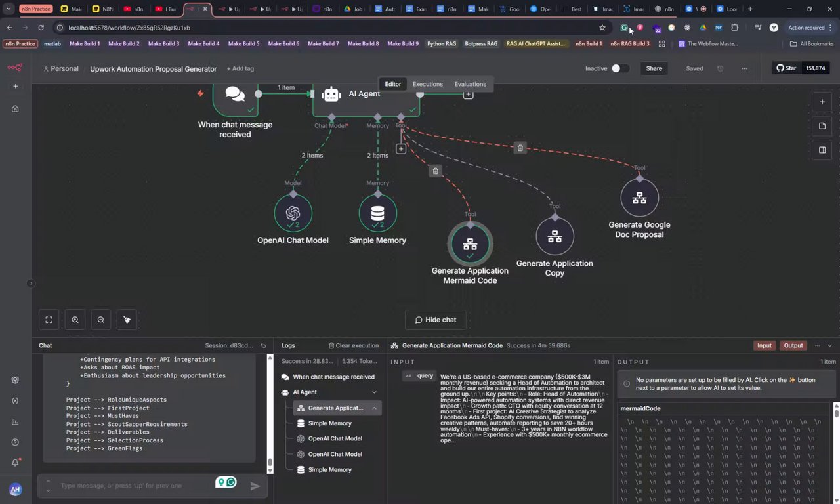Click the add node plus button on canvas right

click(x=822, y=102)
